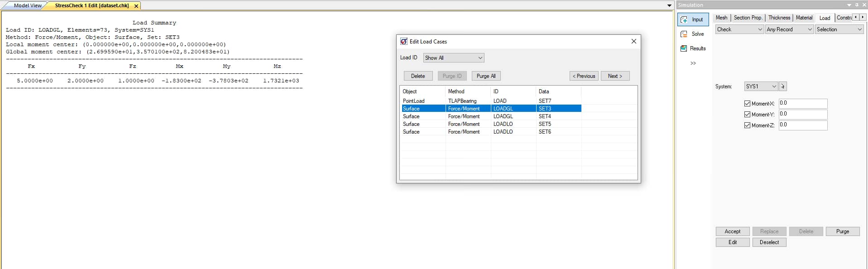Viewport: 868px width, 269px height.
Task: Uncheck the Moment-X checkbox
Action: 747,104
